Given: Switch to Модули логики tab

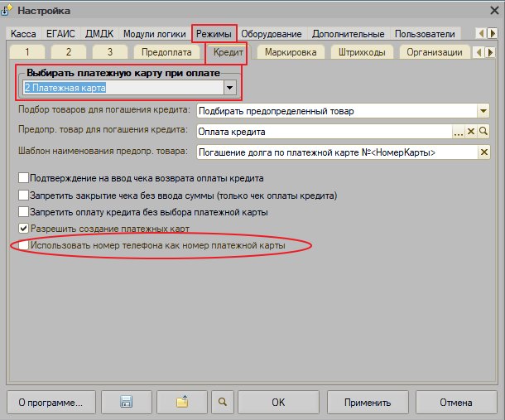Looking at the screenshot, I should tap(155, 33).
